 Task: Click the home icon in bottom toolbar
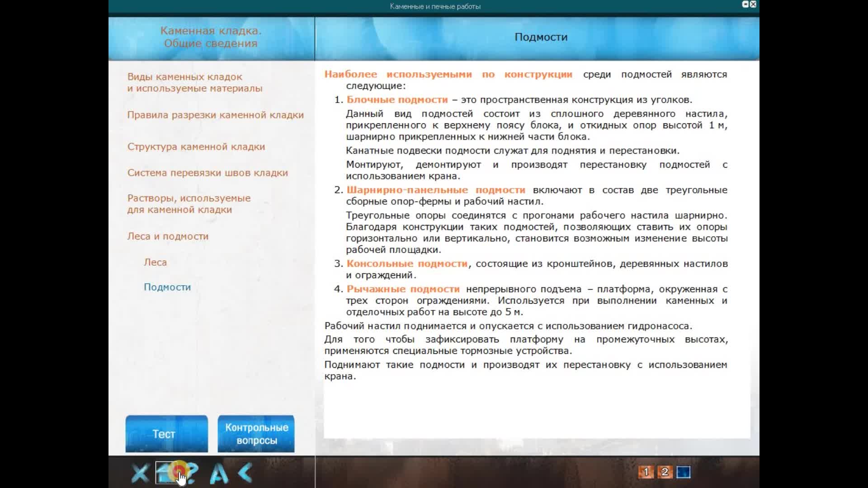point(165,473)
